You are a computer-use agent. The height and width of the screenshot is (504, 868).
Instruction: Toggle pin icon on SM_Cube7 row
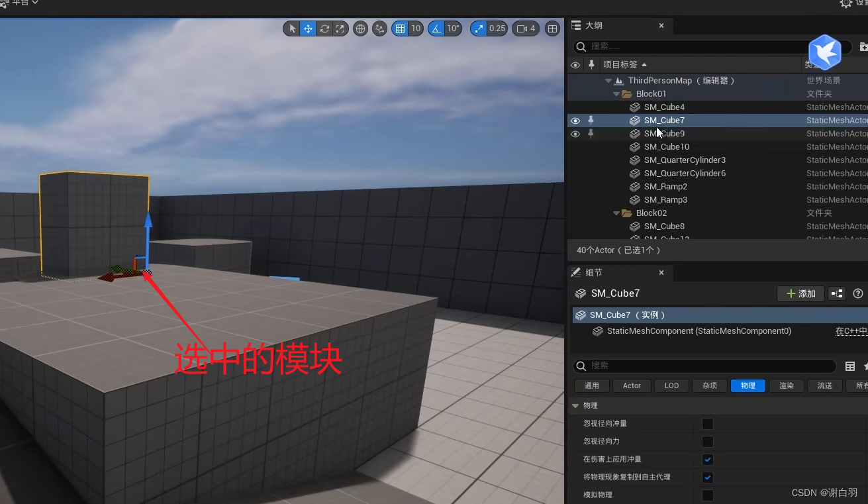click(591, 120)
